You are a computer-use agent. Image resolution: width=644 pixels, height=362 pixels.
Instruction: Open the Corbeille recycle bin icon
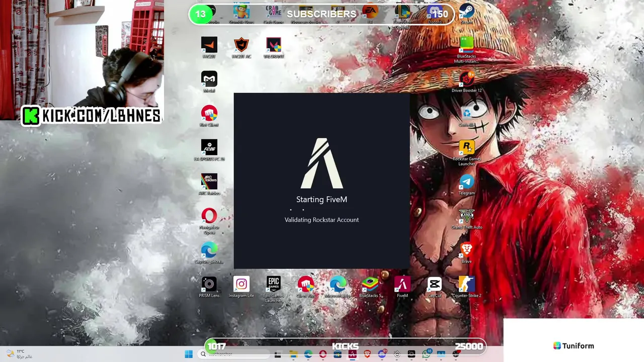(467, 116)
